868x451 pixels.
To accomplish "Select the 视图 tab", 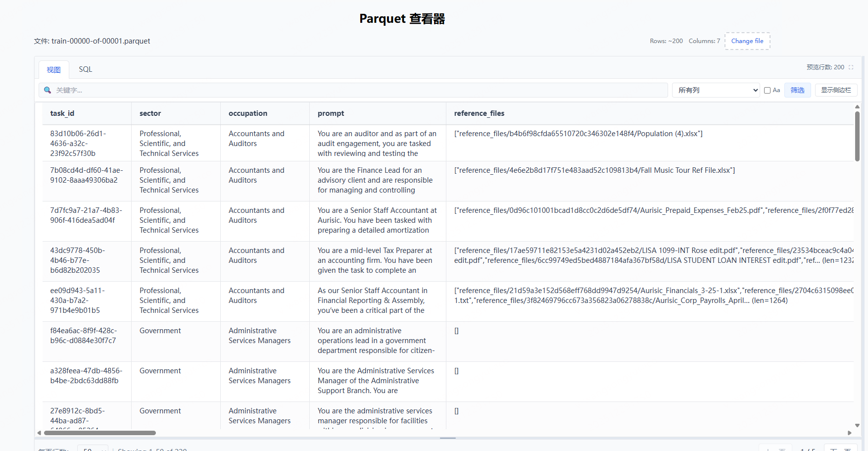I will [53, 70].
